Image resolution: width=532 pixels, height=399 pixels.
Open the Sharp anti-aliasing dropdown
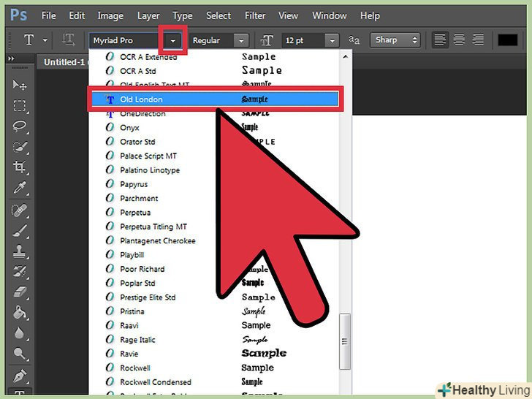coord(395,40)
